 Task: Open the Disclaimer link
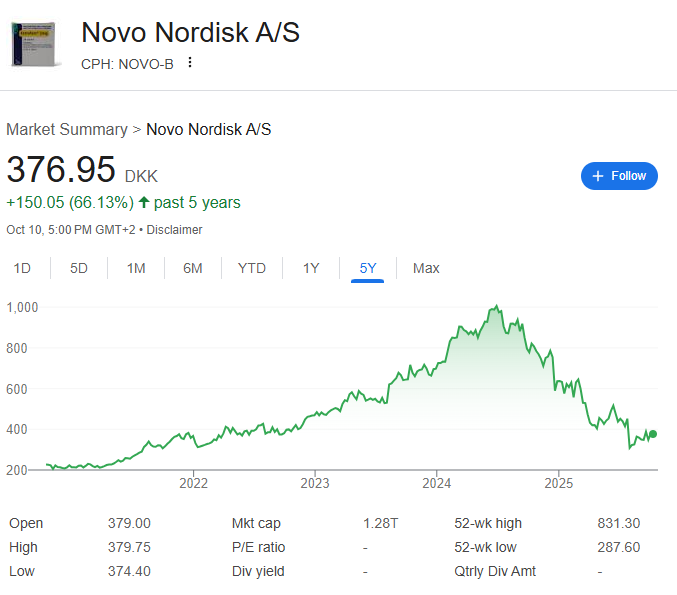[175, 230]
